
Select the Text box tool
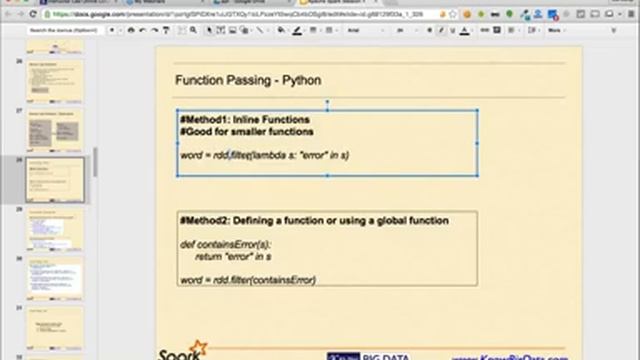click(221, 30)
